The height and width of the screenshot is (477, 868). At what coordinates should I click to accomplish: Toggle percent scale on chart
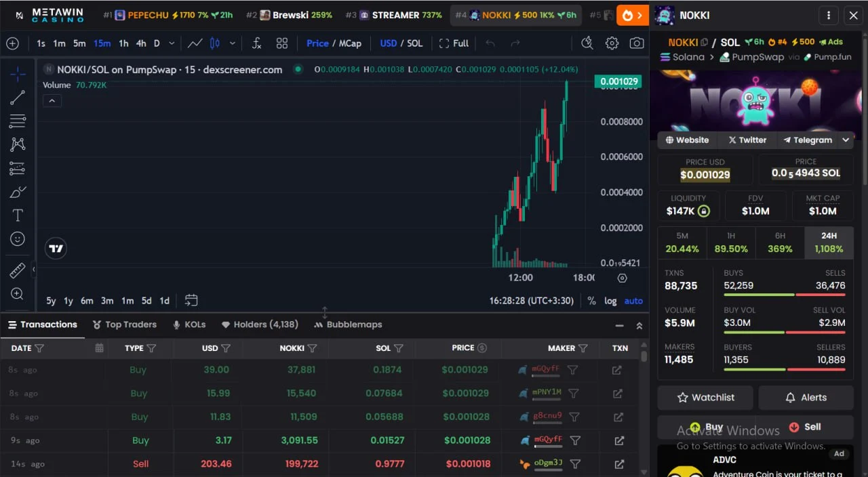(x=591, y=301)
